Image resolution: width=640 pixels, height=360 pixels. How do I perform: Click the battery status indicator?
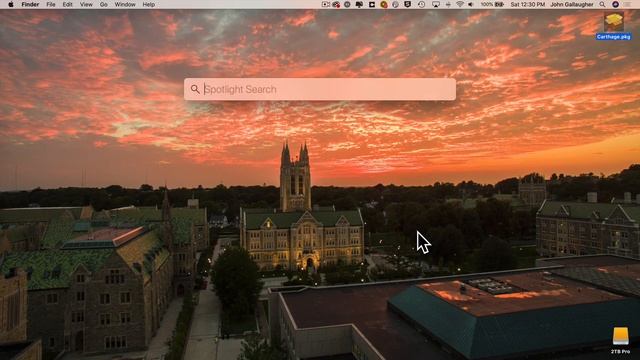pos(492,4)
